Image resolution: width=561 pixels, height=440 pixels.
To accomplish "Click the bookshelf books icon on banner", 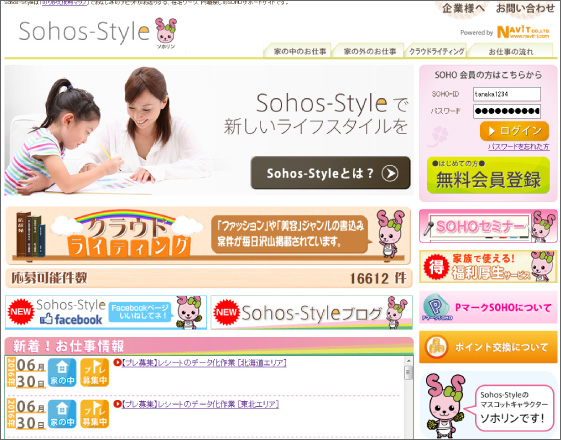I will pyautogui.click(x=31, y=234).
